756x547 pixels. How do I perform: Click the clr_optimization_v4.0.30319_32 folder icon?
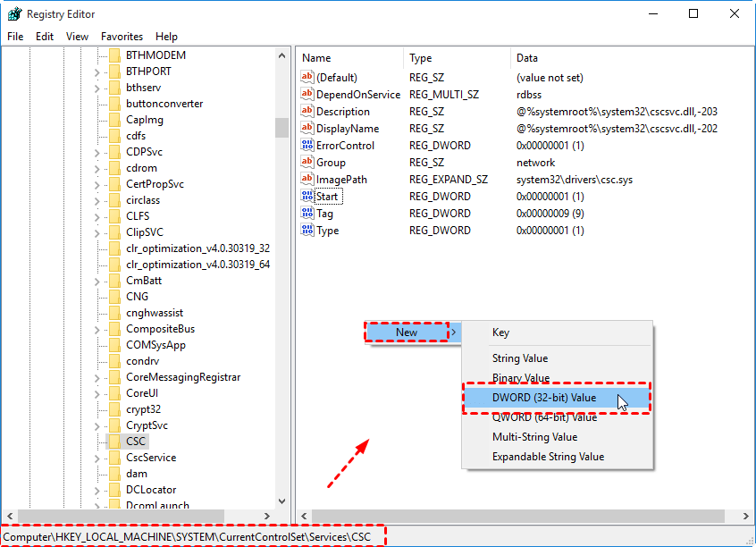[x=114, y=248]
